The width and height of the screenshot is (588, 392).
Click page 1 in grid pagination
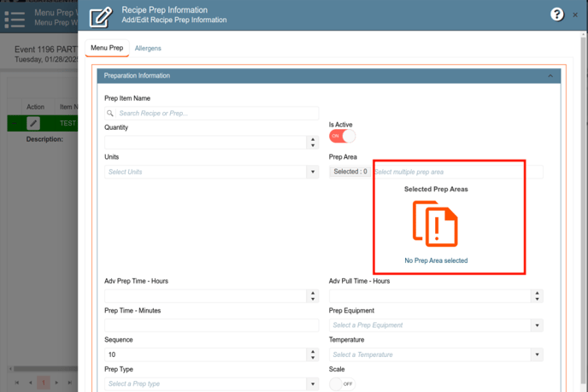(x=44, y=383)
